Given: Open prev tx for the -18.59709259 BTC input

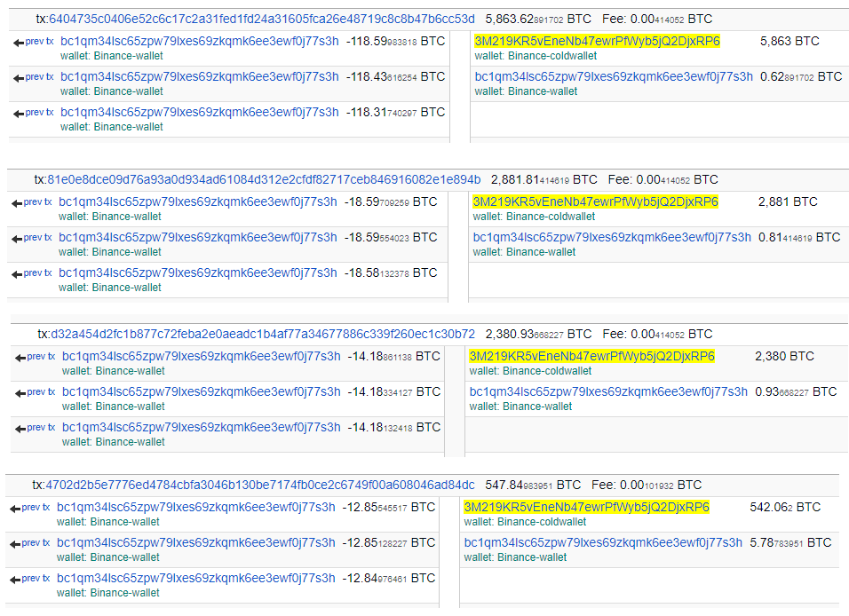Looking at the screenshot, I should pos(32,202).
